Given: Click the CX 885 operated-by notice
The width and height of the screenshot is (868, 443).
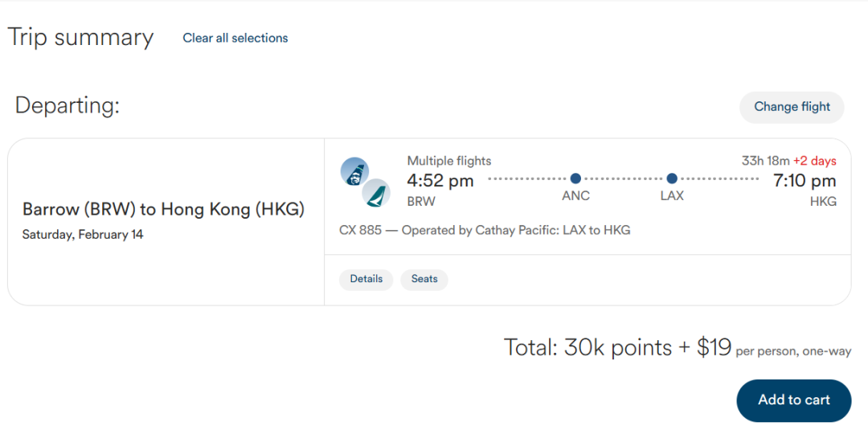Looking at the screenshot, I should coord(485,230).
